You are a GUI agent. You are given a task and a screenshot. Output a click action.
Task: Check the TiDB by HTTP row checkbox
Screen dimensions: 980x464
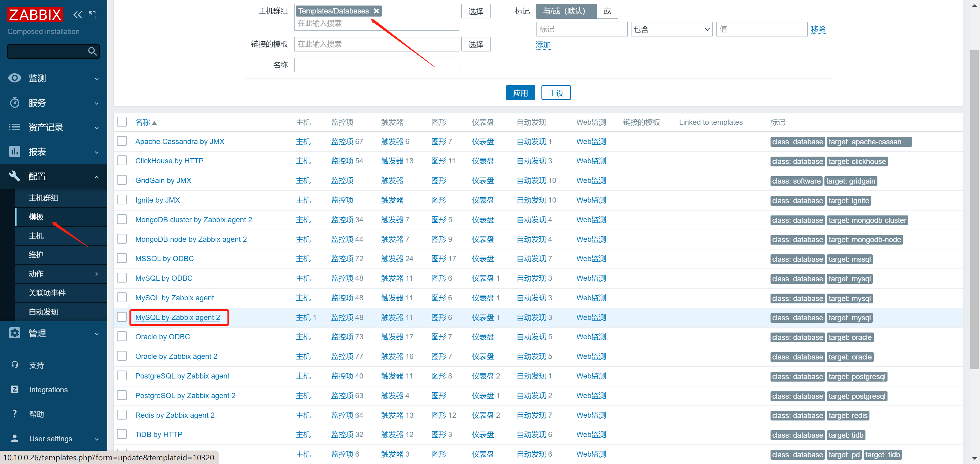click(122, 434)
